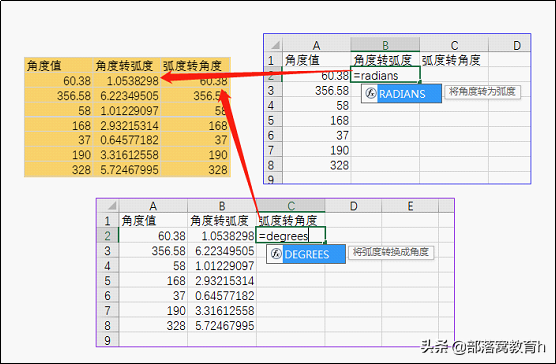This screenshot has height=364, width=556.
Task: Click cell 2.93215314 in bottom sheet
Action: [x=222, y=280]
